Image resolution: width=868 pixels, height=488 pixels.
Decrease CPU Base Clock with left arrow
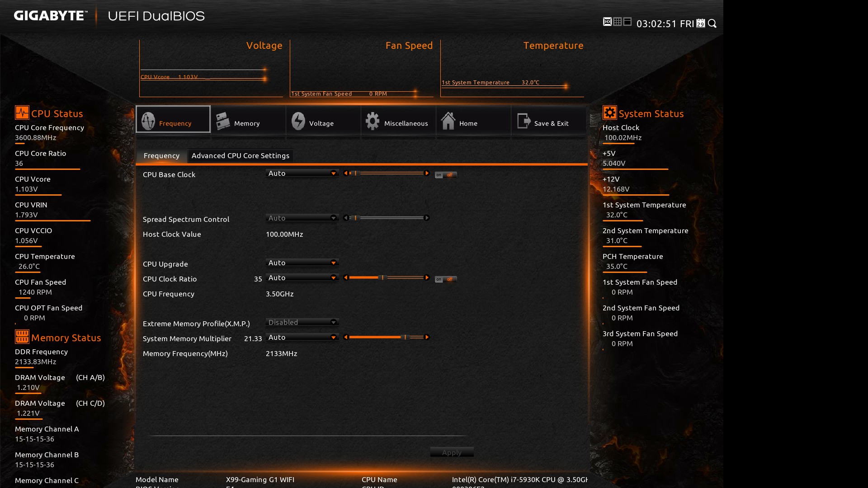click(x=346, y=173)
